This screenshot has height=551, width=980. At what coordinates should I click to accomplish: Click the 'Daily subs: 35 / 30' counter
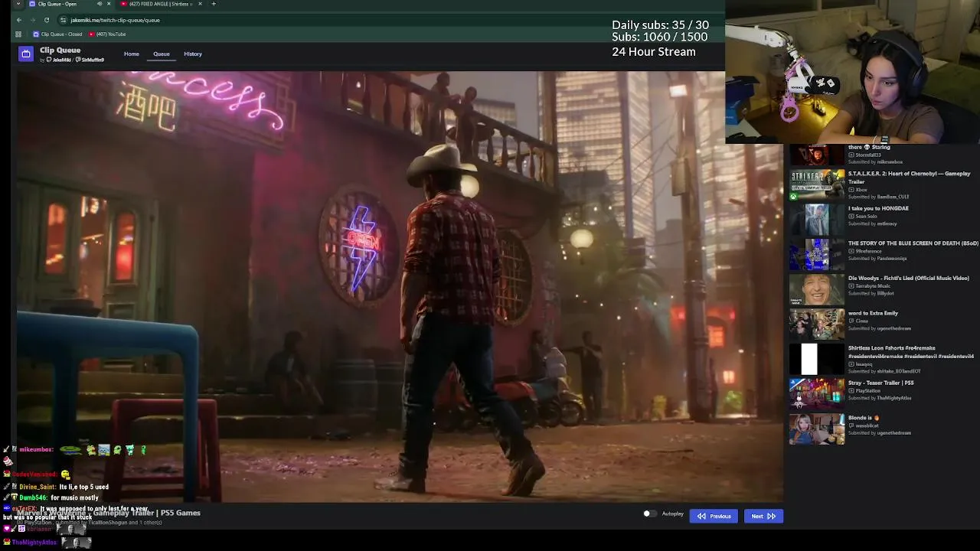(x=660, y=25)
